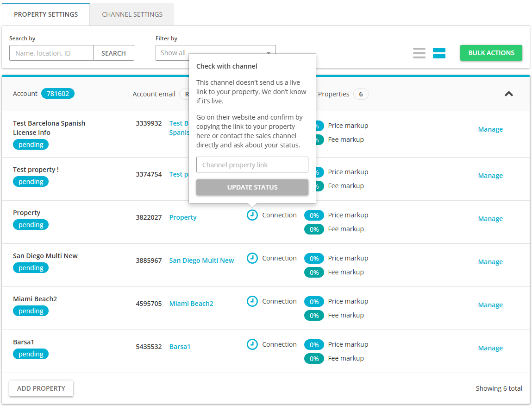Viewport: 532px width, 406px height.
Task: Collapse account 781602 with chevron
Action: (x=508, y=94)
